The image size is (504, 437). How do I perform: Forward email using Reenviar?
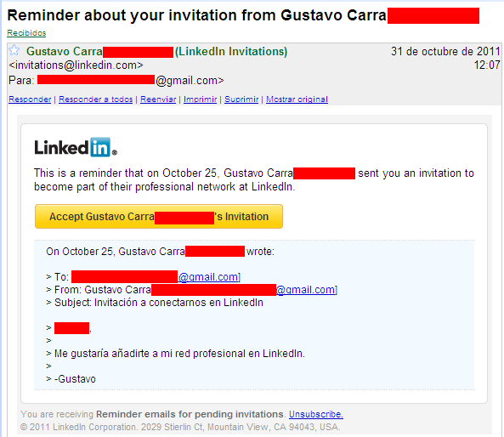[158, 99]
